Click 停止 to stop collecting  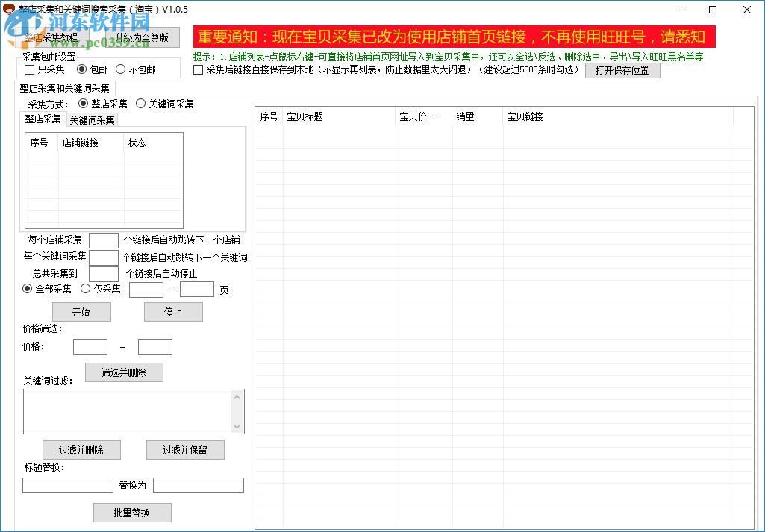(x=173, y=312)
